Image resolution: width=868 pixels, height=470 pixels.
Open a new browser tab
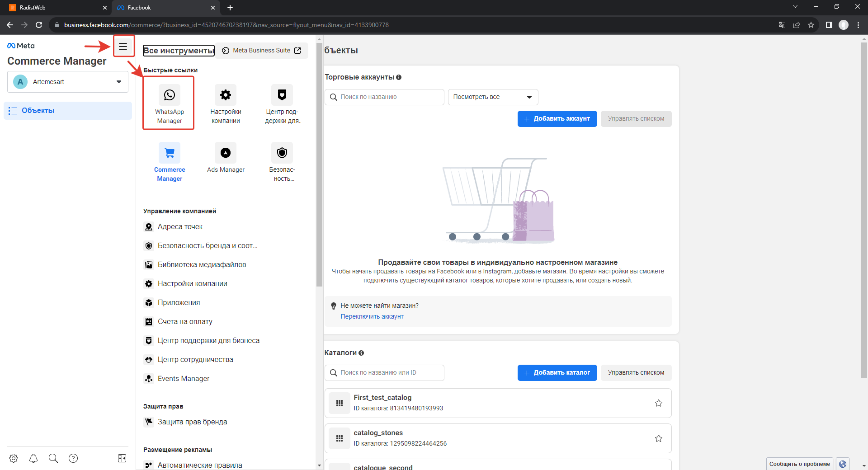(x=230, y=8)
